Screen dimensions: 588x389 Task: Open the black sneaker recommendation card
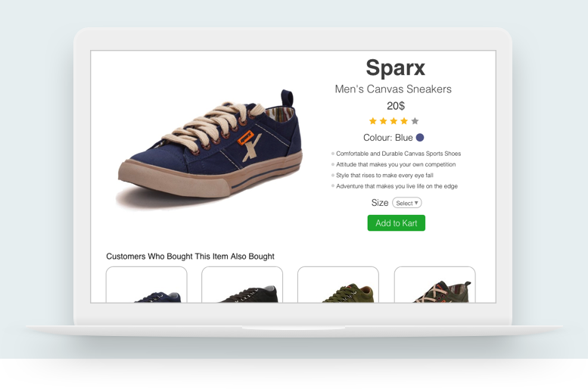(x=242, y=285)
